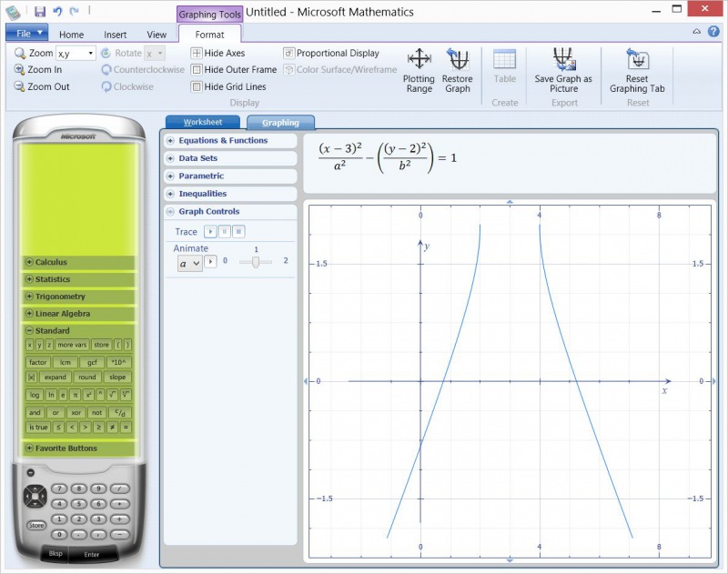Click Save Graph as Picture icon

pyautogui.click(x=563, y=60)
